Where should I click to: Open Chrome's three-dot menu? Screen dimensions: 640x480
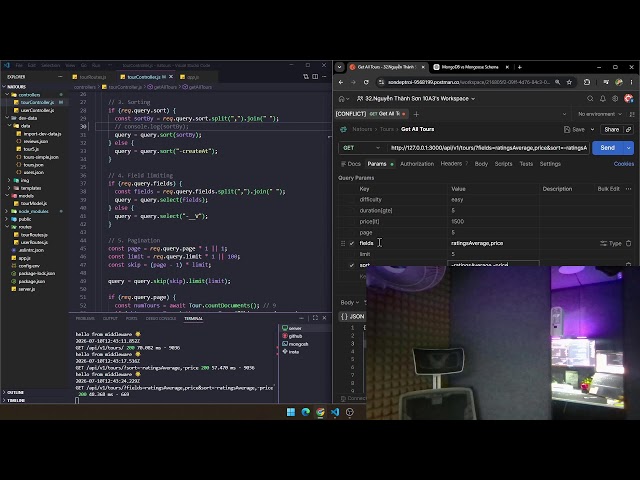tap(631, 82)
